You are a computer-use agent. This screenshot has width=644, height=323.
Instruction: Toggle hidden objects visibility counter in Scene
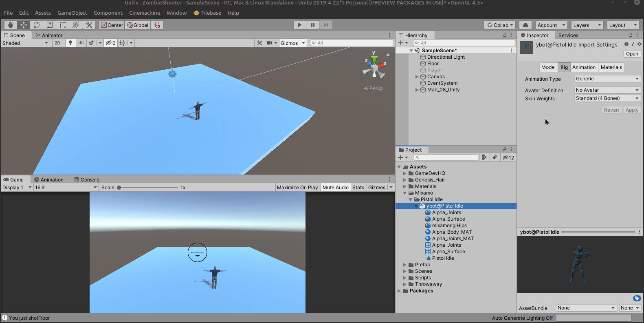point(111,43)
